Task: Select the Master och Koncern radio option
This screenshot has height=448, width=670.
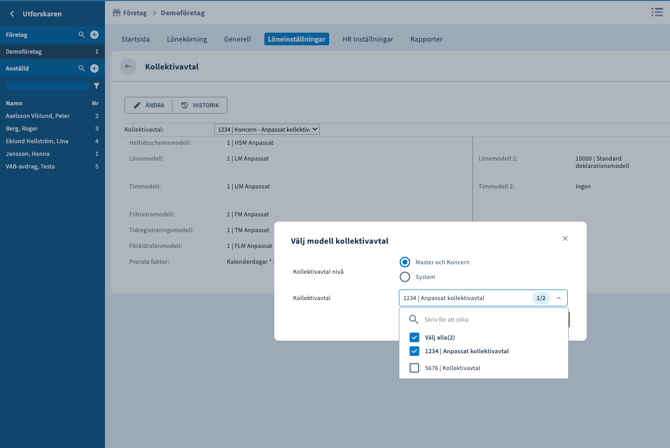Action: click(x=405, y=262)
